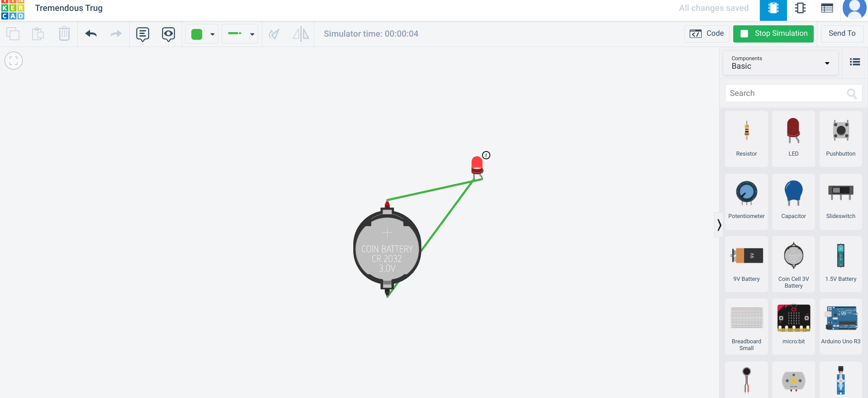Select the LED component in panel
The height and width of the screenshot is (398, 868).
(793, 139)
